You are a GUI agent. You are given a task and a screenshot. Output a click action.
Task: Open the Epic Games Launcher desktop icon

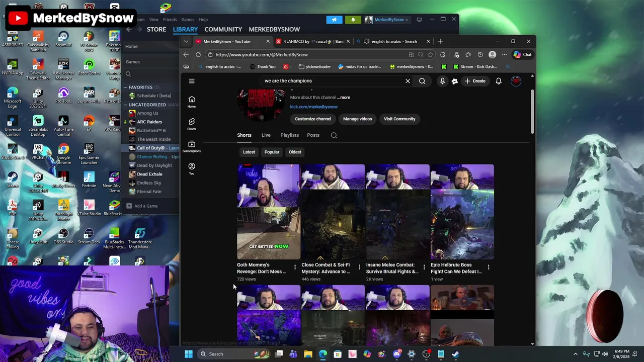[89, 154]
